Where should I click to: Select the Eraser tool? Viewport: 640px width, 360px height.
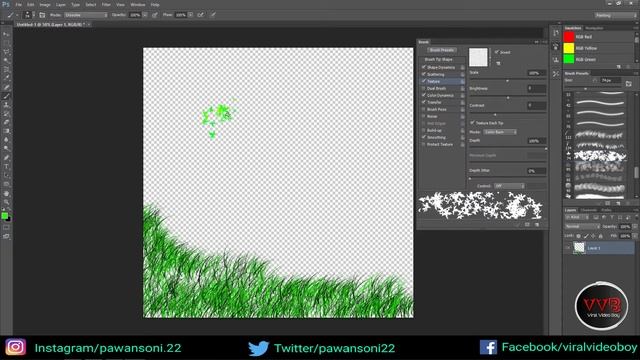[6, 122]
